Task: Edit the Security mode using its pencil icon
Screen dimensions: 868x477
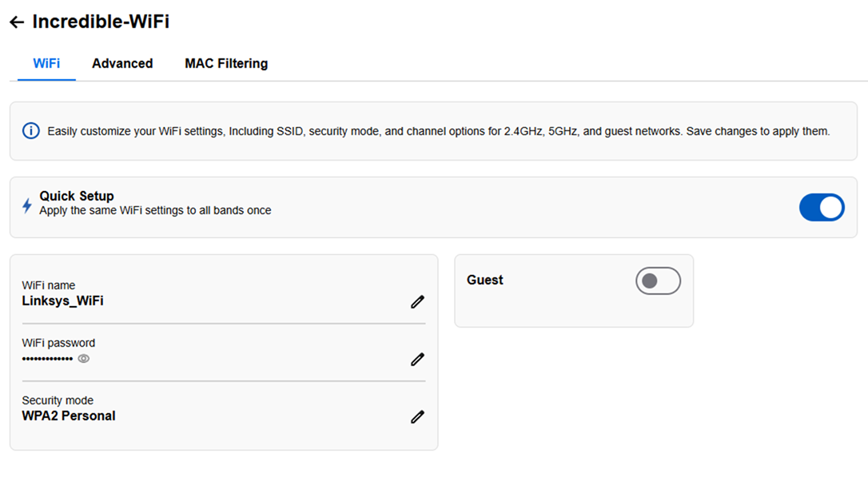Action: [417, 417]
